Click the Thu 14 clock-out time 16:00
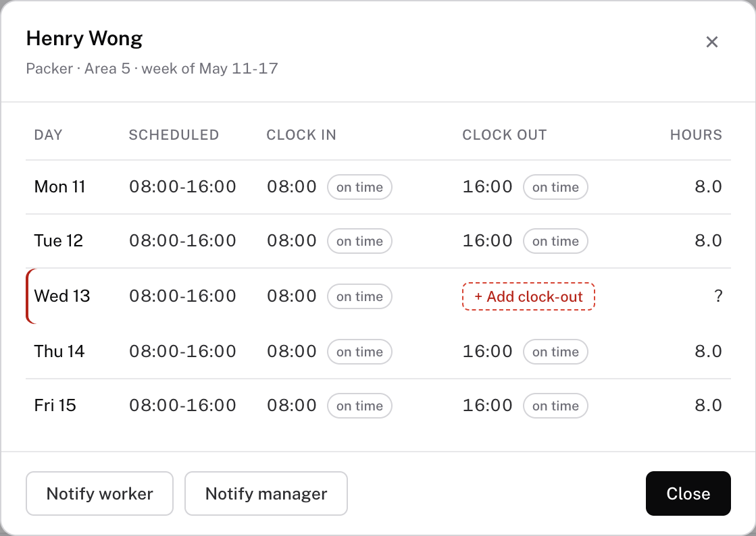Viewport: 756px width, 536px height. coord(487,352)
